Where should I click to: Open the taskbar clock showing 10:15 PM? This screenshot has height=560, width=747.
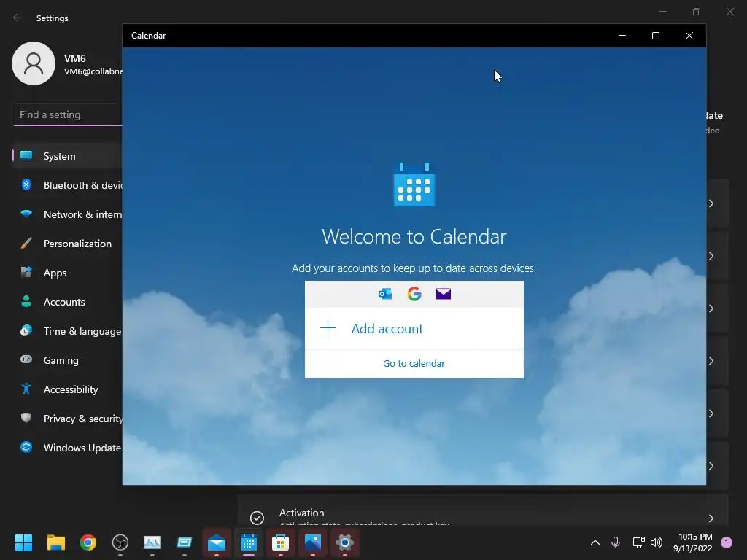(x=693, y=542)
